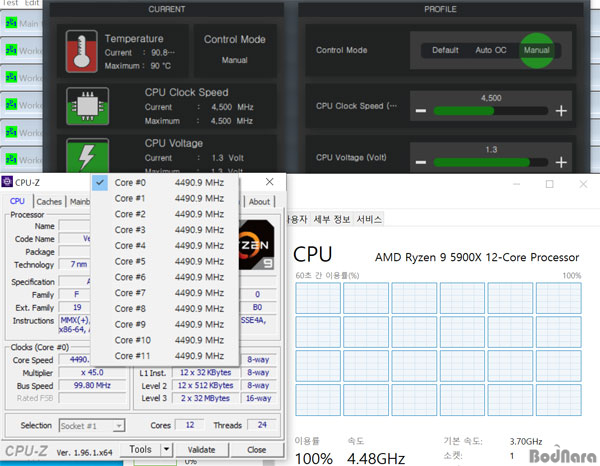Select Manual control mode
This screenshot has height=466, width=600.
click(x=536, y=50)
